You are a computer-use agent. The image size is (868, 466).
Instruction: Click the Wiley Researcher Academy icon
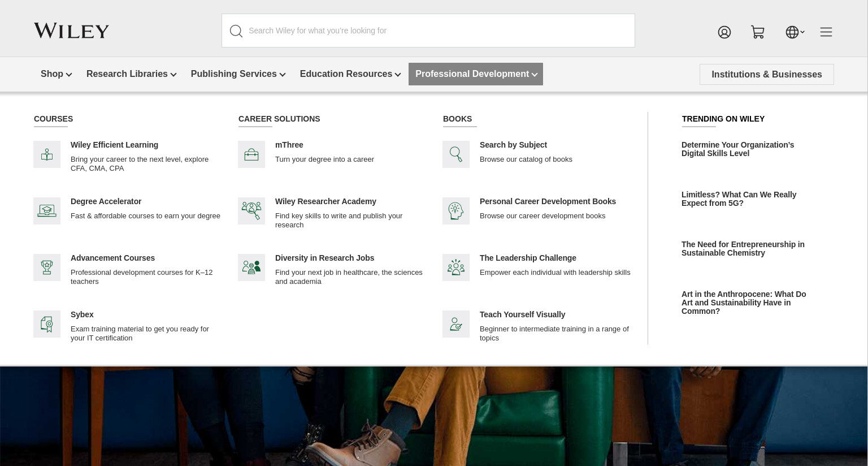click(x=251, y=211)
